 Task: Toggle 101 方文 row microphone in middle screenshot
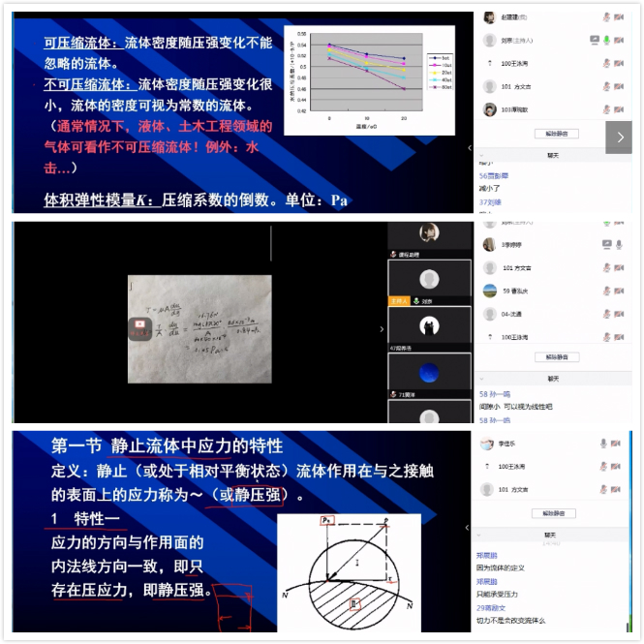click(606, 268)
